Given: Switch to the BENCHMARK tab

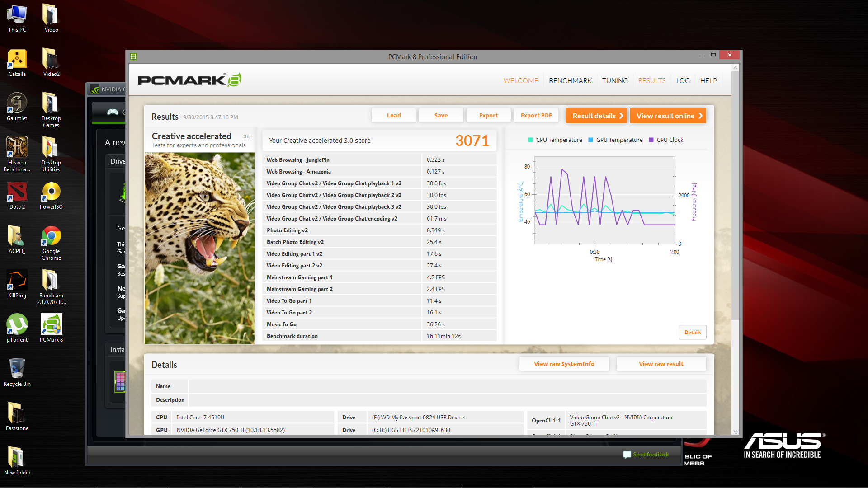Looking at the screenshot, I should tap(570, 80).
